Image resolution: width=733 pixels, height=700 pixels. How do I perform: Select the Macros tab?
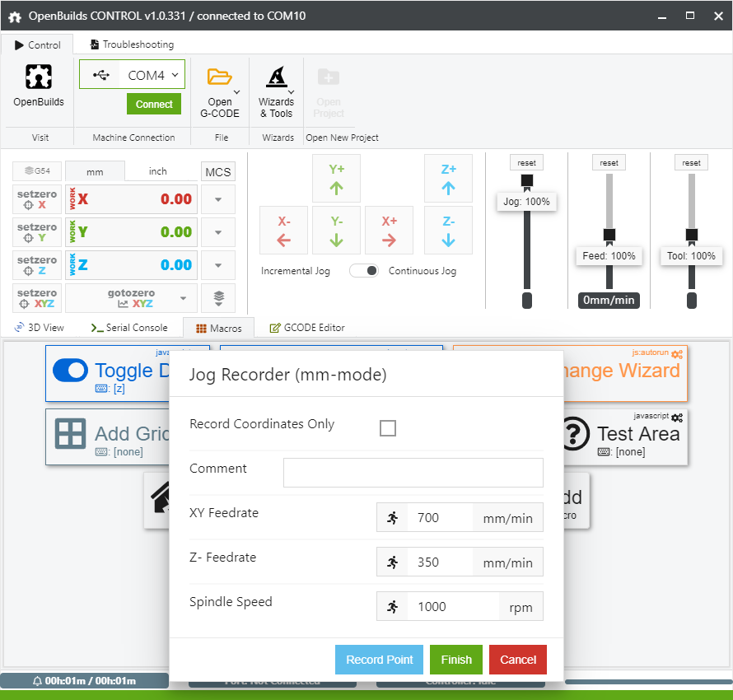click(219, 328)
